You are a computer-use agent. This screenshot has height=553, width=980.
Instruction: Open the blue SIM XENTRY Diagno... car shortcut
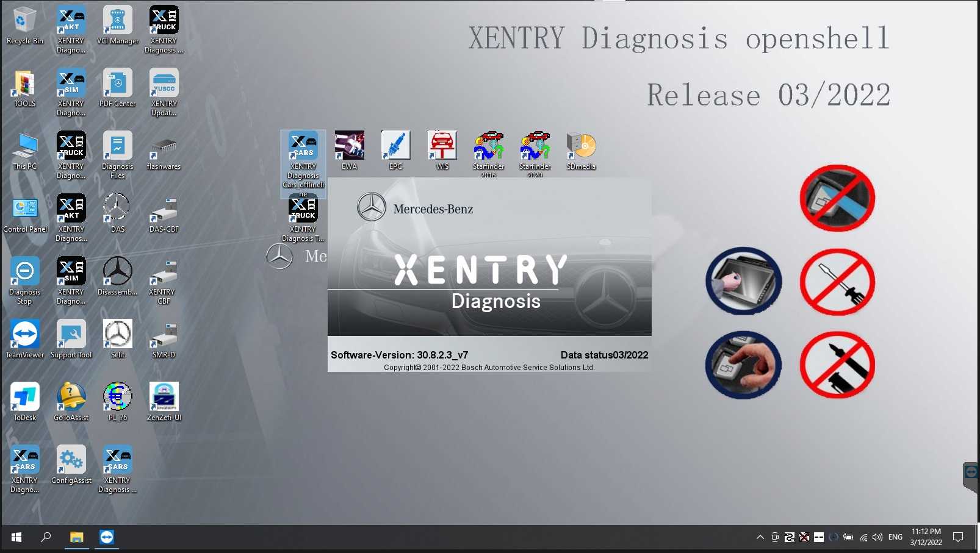71,92
